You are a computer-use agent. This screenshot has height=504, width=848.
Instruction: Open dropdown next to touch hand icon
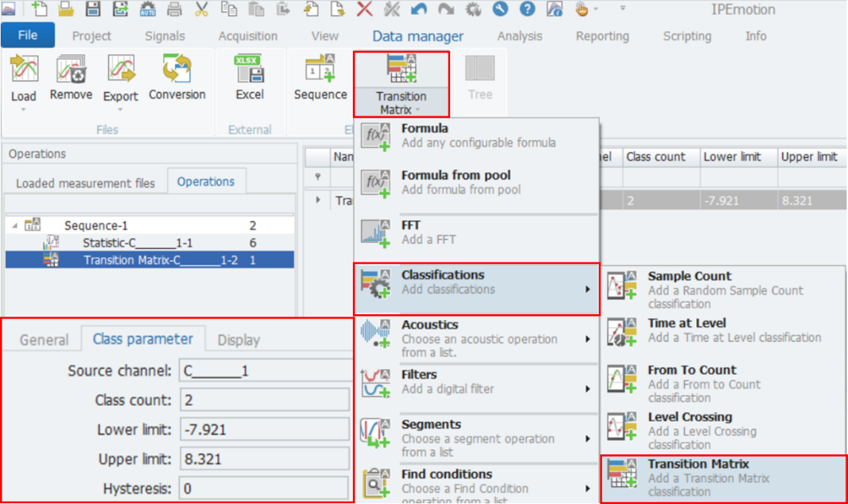(x=596, y=9)
